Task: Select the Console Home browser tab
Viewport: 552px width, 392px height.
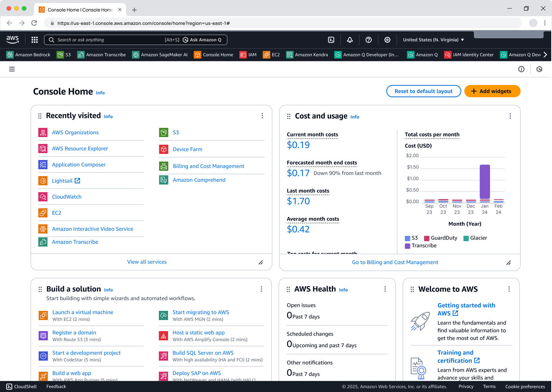Action: 80,10
